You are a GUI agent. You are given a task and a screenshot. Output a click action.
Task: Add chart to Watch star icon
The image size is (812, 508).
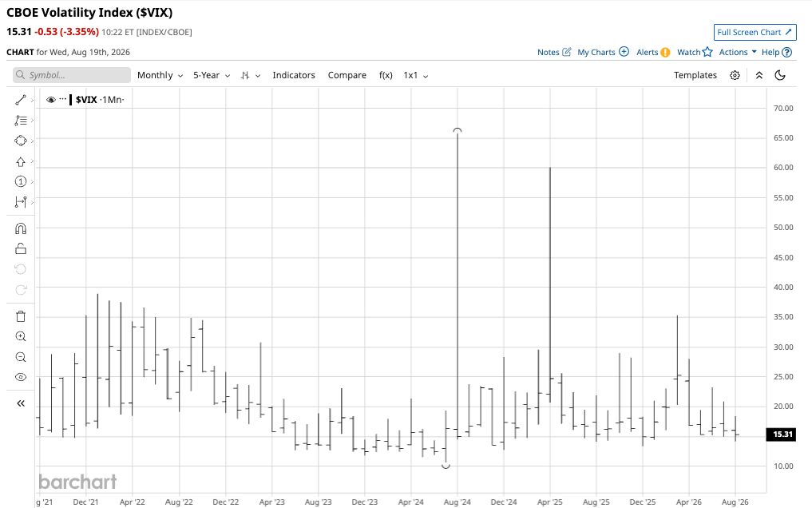(695, 52)
